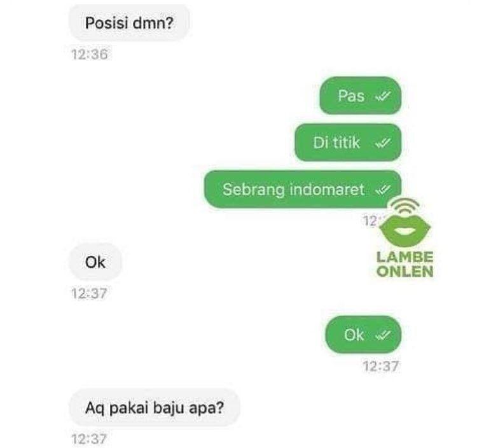Select the "Sebrang indomaret" message bubble

303,189
